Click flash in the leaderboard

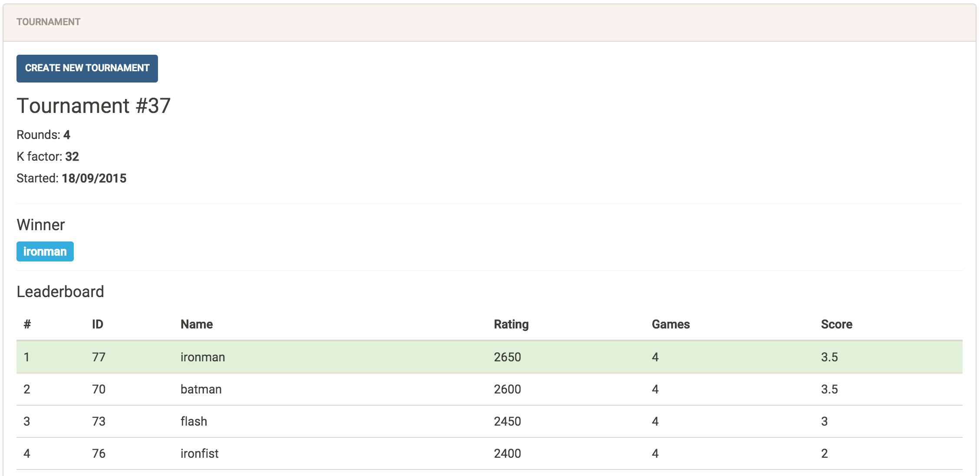coord(194,421)
